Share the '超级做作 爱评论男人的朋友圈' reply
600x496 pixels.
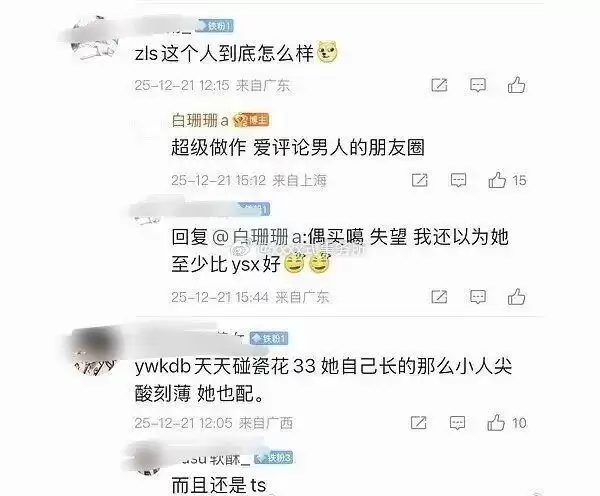point(420,180)
